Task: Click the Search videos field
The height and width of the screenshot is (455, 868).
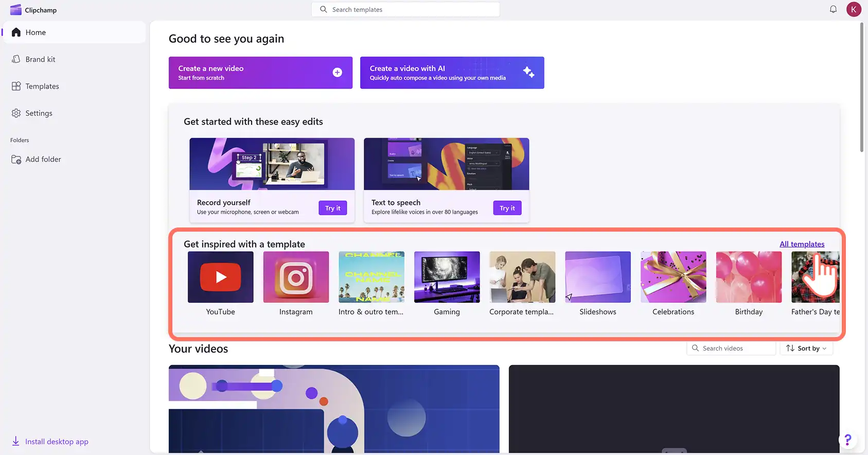Action: point(731,348)
